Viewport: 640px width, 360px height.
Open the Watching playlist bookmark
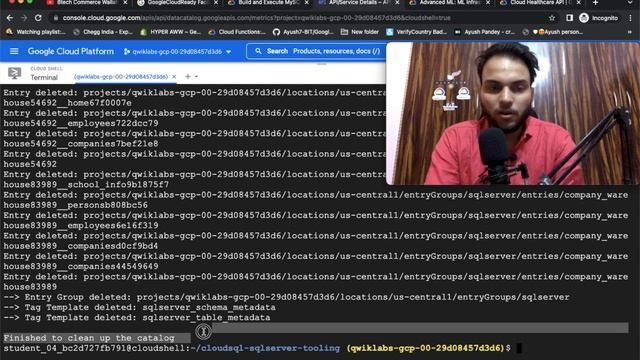(x=36, y=32)
